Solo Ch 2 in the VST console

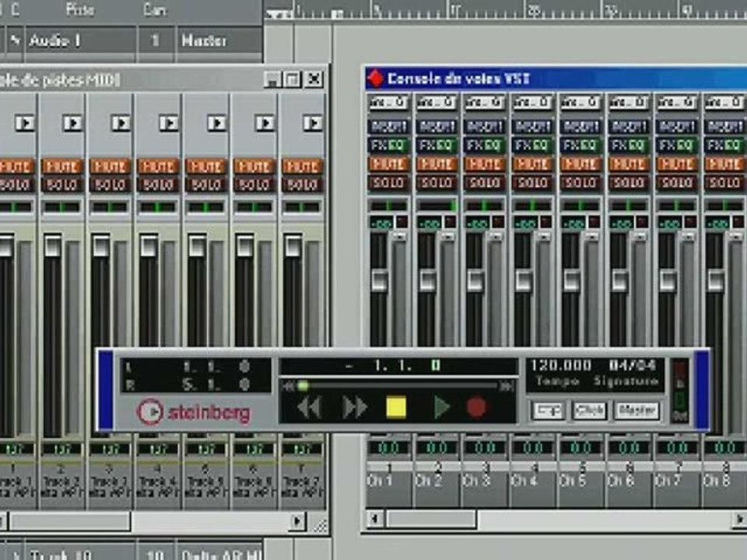437,182
